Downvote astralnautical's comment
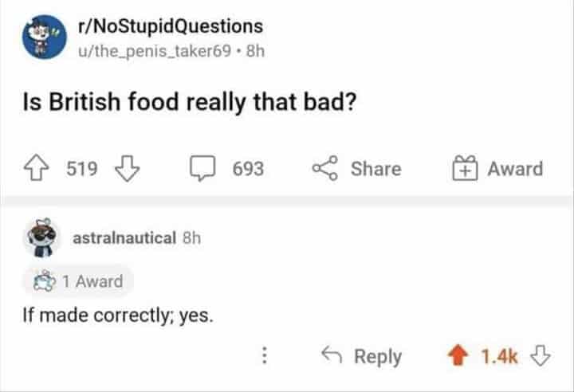The image size is (574, 392). pyautogui.click(x=542, y=357)
